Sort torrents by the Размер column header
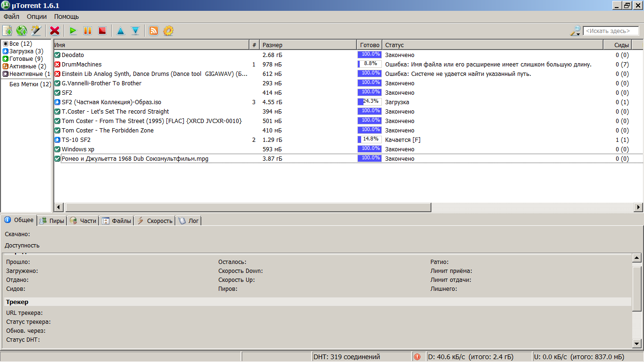This screenshot has height=362, width=644. tap(308, 45)
